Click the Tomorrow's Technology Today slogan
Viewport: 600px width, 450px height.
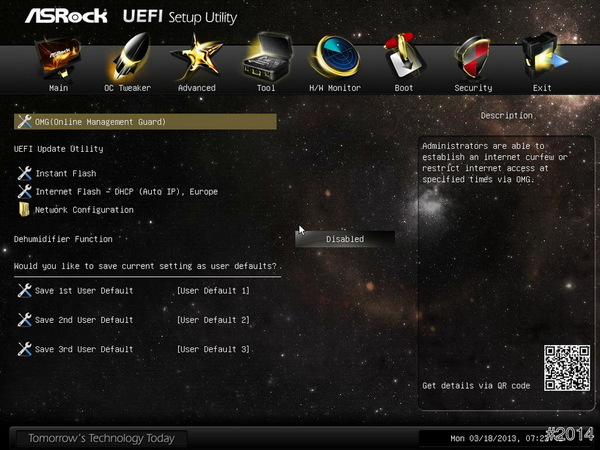tap(101, 438)
